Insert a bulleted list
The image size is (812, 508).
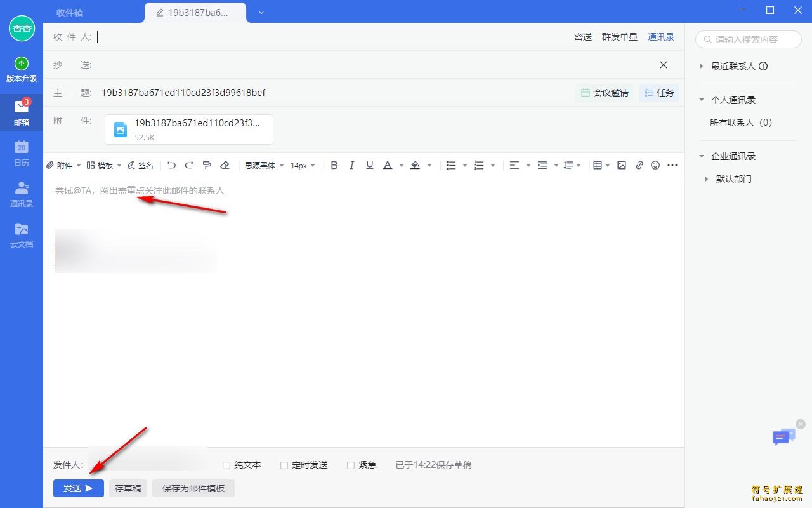point(451,165)
